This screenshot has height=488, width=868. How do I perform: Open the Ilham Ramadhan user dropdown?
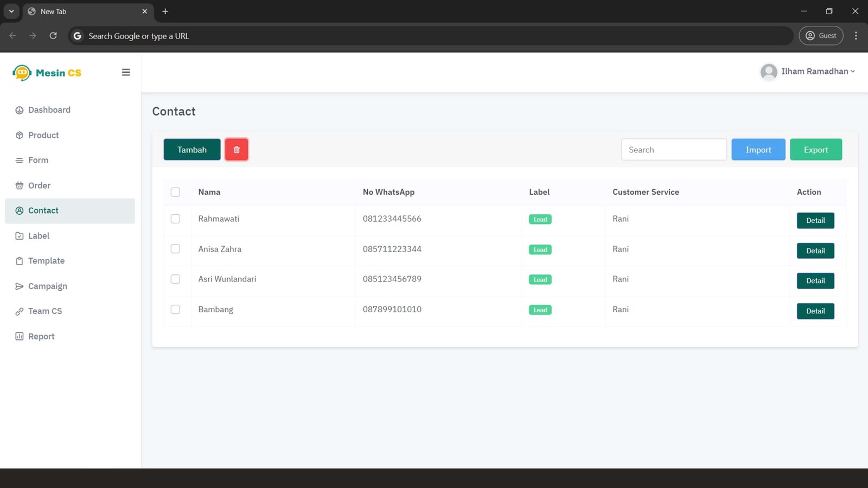(x=808, y=72)
